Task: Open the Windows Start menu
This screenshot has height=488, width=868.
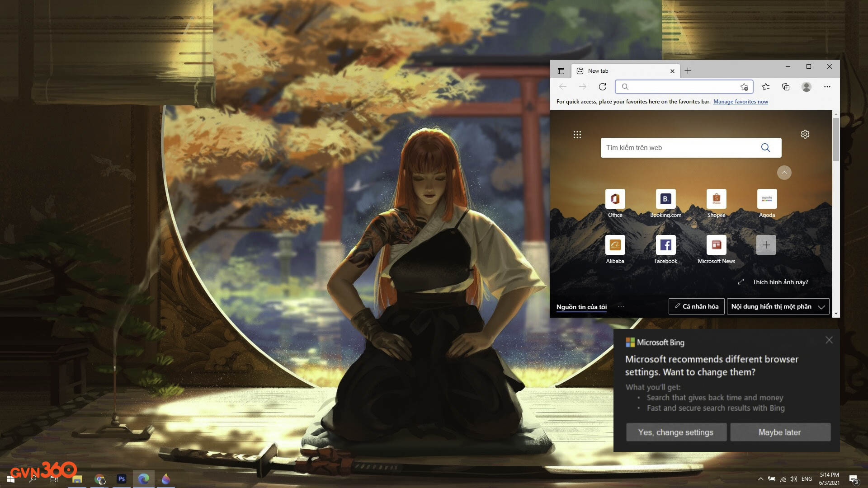Action: 10,479
